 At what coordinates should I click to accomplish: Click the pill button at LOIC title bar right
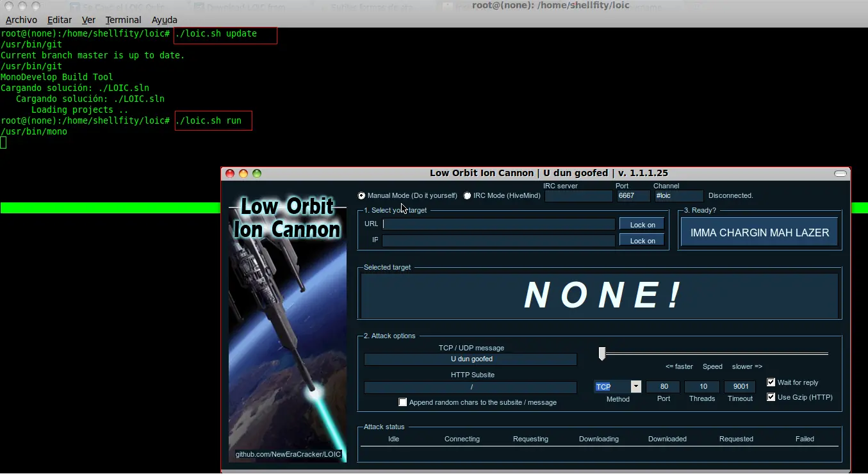coord(840,174)
